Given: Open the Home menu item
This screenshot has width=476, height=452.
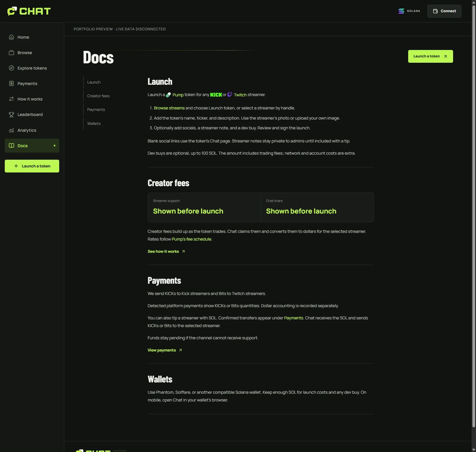Looking at the screenshot, I should (32, 37).
